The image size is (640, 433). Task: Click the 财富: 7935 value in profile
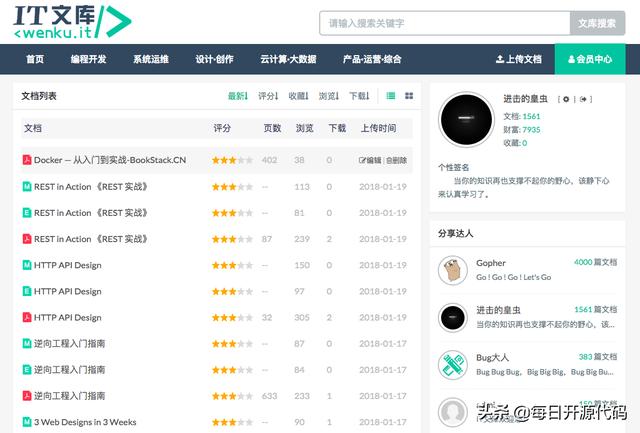click(x=522, y=130)
